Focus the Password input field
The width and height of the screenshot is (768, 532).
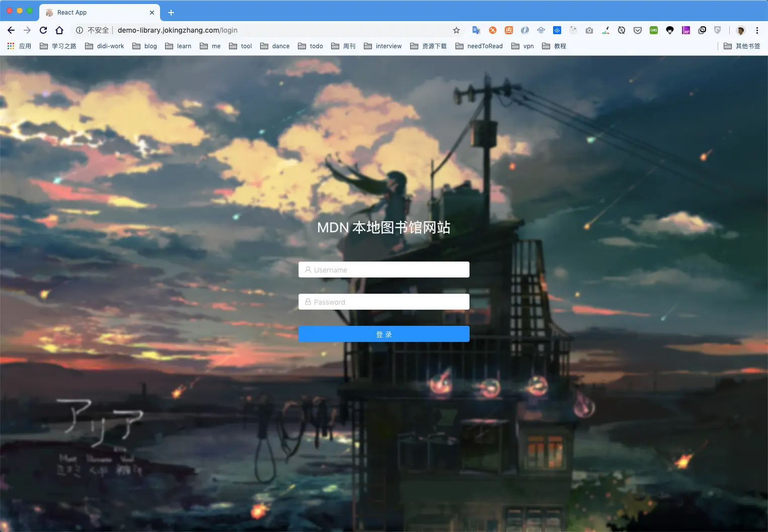tap(384, 302)
